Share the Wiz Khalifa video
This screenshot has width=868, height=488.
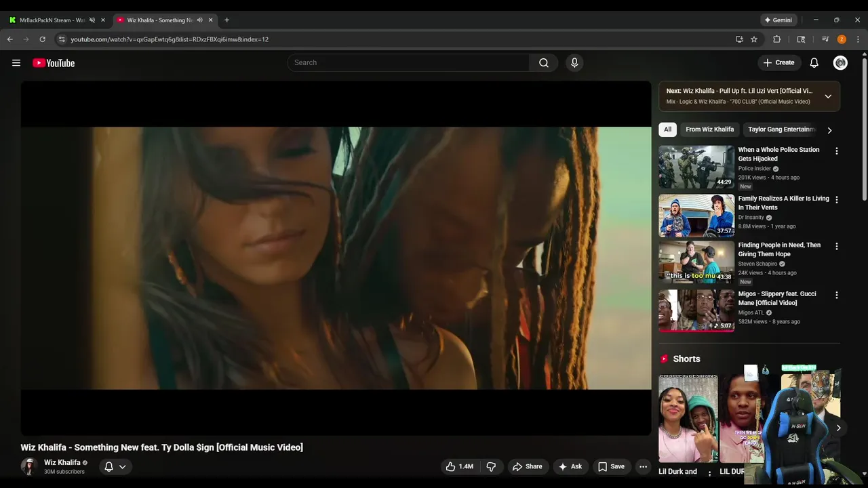click(527, 466)
